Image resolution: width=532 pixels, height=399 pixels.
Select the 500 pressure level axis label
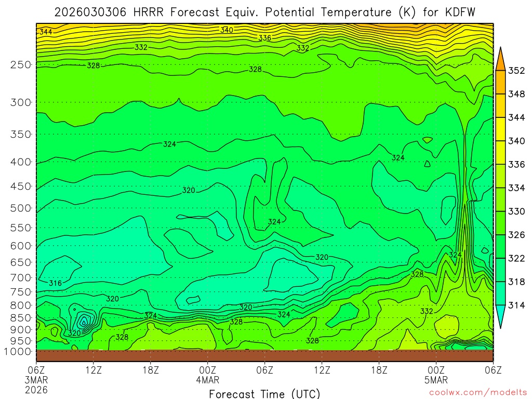tap(21, 208)
